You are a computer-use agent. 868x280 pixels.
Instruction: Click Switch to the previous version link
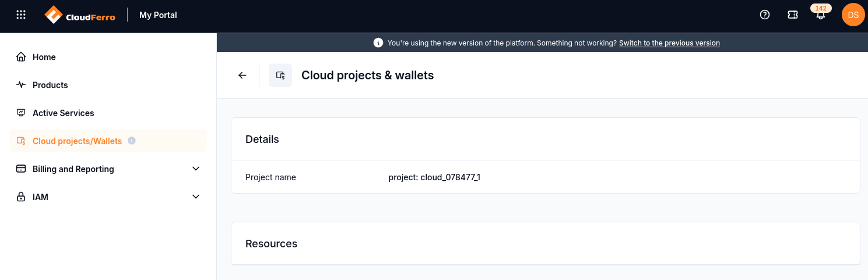(x=669, y=43)
